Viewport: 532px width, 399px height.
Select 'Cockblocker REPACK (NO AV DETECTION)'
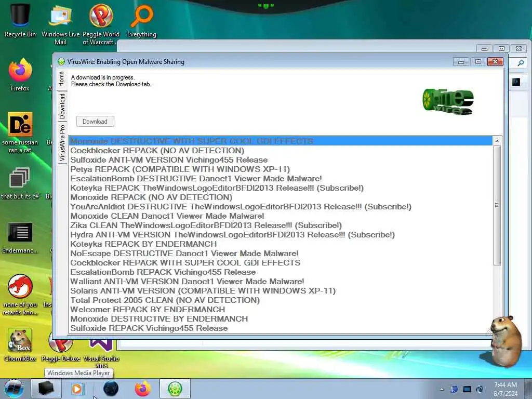[x=280, y=150]
